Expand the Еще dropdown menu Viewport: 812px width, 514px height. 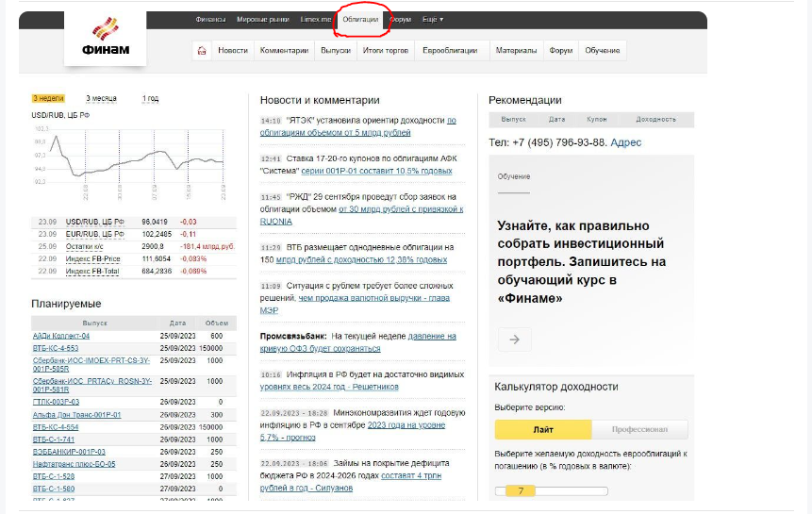pyautogui.click(x=433, y=19)
